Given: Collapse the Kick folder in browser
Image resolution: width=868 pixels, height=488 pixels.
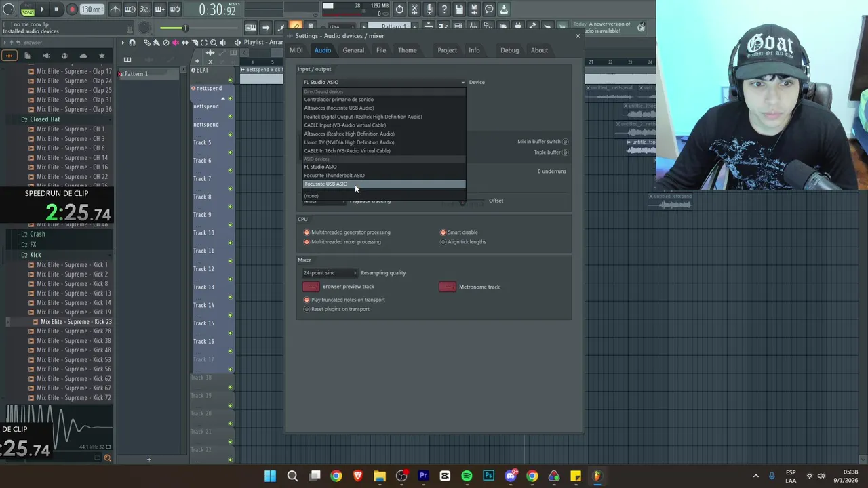Looking at the screenshot, I should (x=35, y=255).
